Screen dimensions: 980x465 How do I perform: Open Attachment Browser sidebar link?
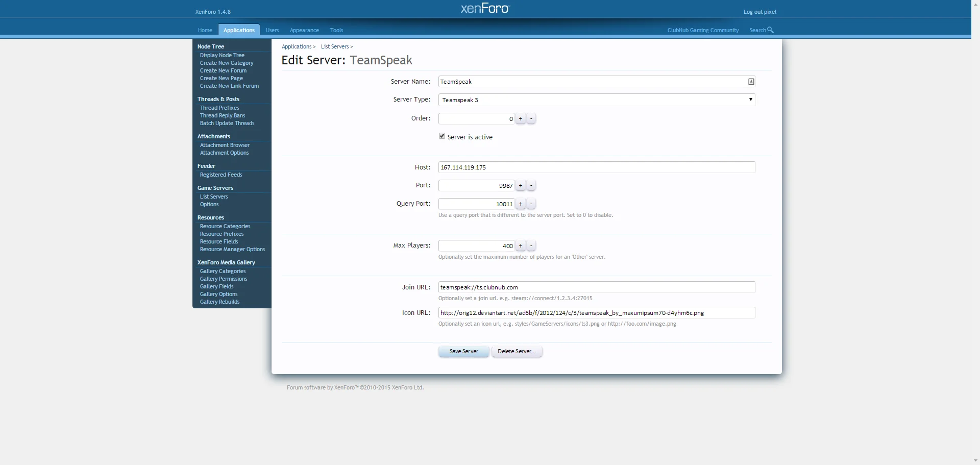pos(225,145)
